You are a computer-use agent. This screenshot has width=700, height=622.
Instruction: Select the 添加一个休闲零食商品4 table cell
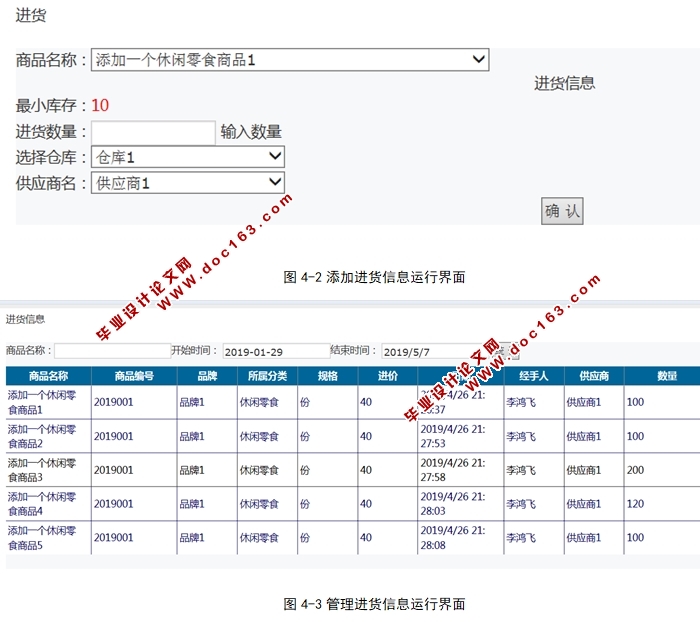(48, 504)
